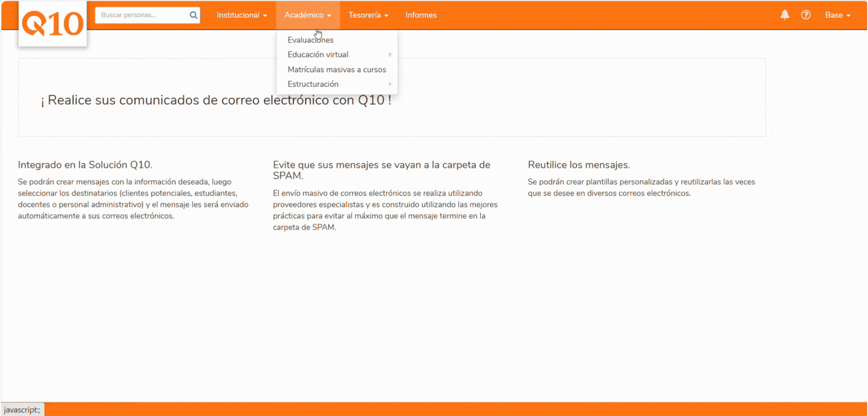Expand the Educación virtual submenu
This screenshot has width=868, height=416.
point(337,54)
